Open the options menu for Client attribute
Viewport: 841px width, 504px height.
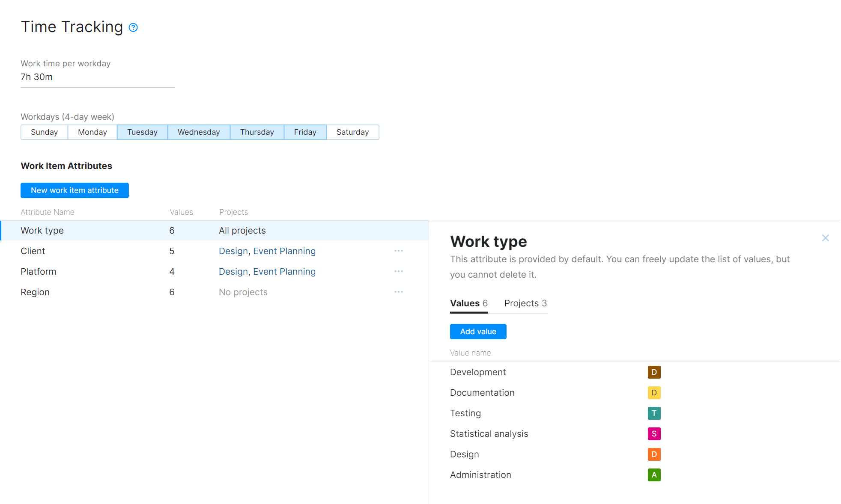pos(398,251)
